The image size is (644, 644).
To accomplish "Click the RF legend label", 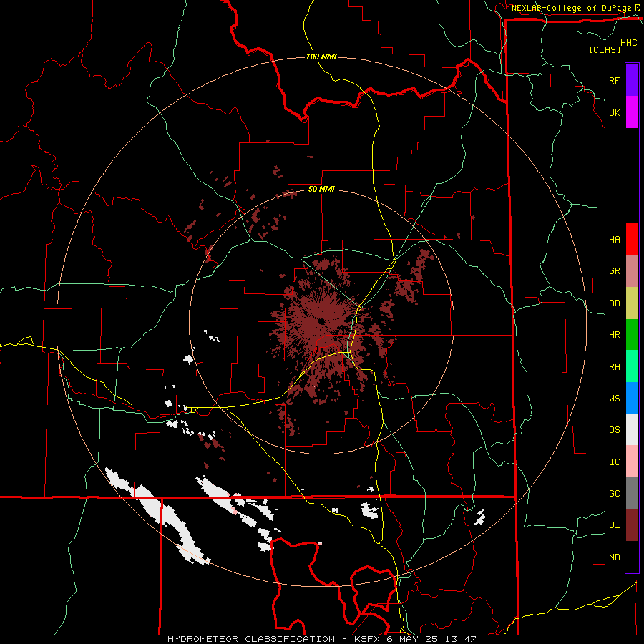I will pos(614,80).
